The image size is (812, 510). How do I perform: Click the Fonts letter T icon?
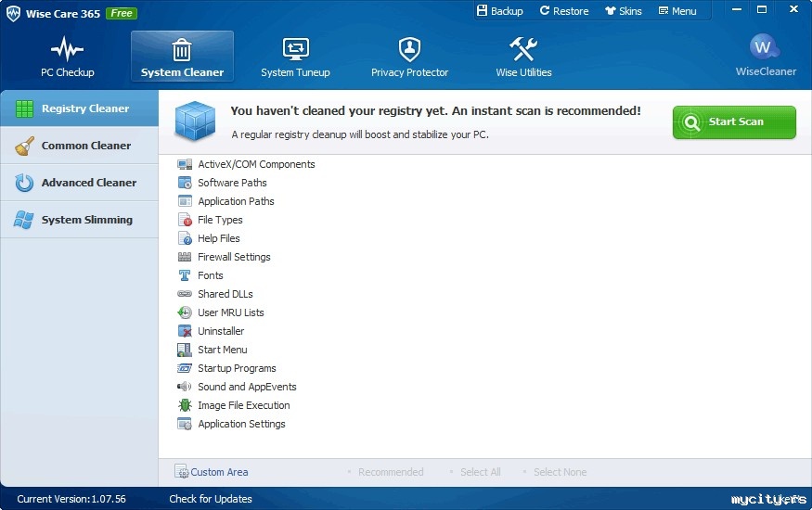(x=185, y=275)
